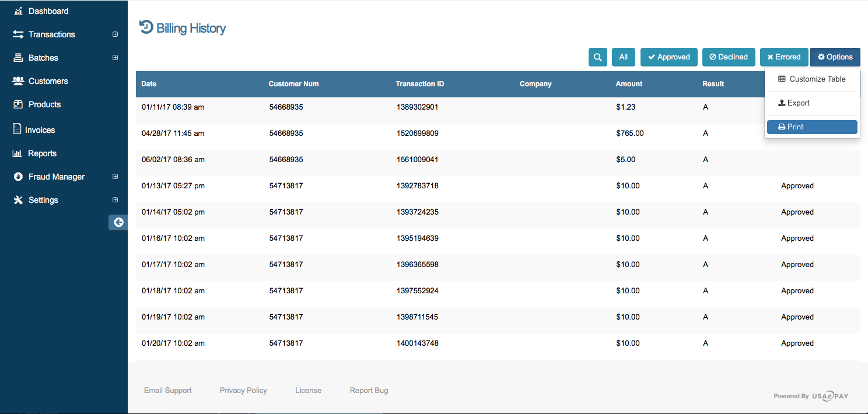Expand the Fraud Manager submenu
The width and height of the screenshot is (868, 414).
[x=114, y=176]
